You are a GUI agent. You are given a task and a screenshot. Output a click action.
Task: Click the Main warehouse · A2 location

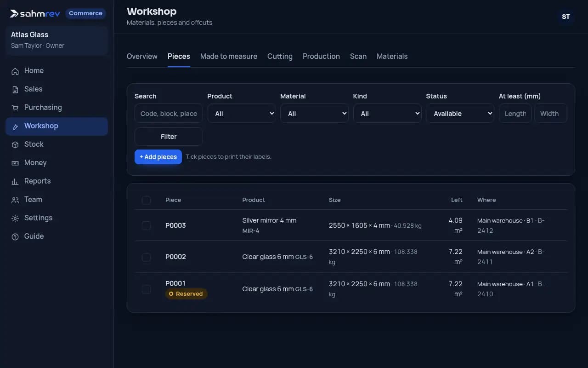coord(506,252)
